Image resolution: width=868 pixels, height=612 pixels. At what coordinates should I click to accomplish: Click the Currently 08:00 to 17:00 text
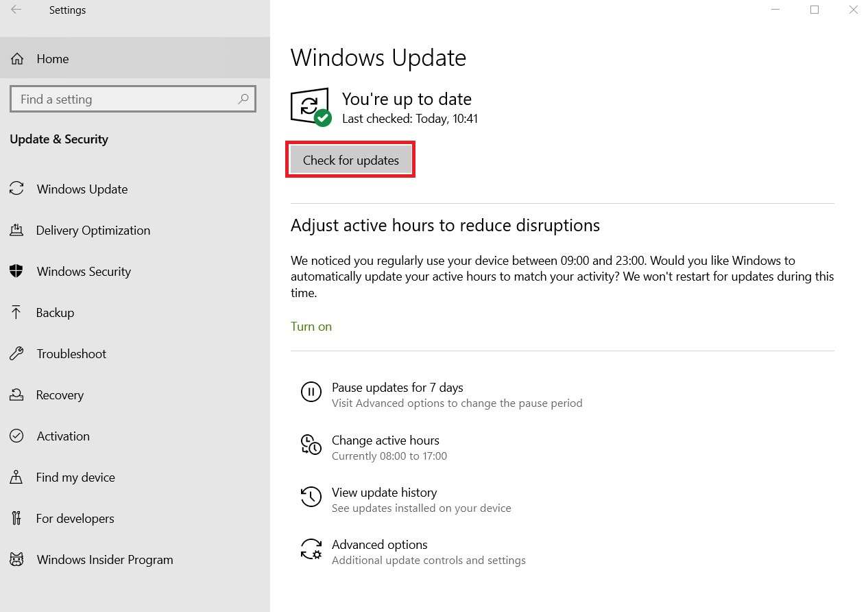389,456
